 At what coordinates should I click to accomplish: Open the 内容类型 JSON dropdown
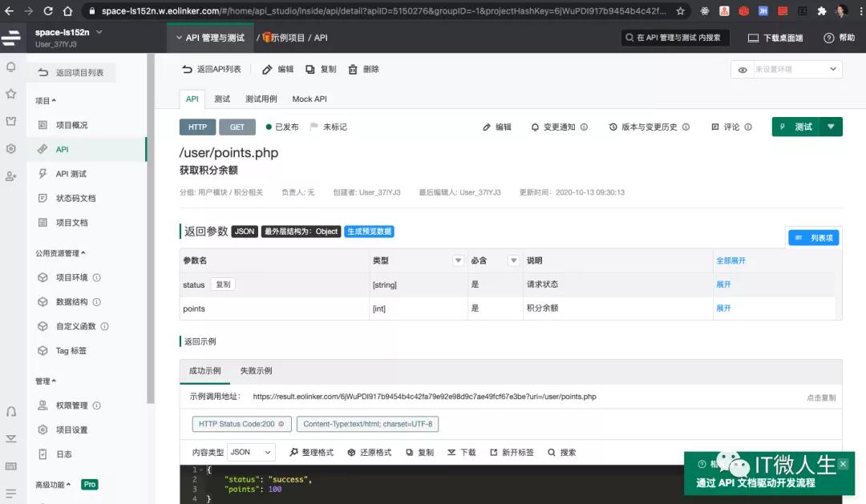point(249,452)
